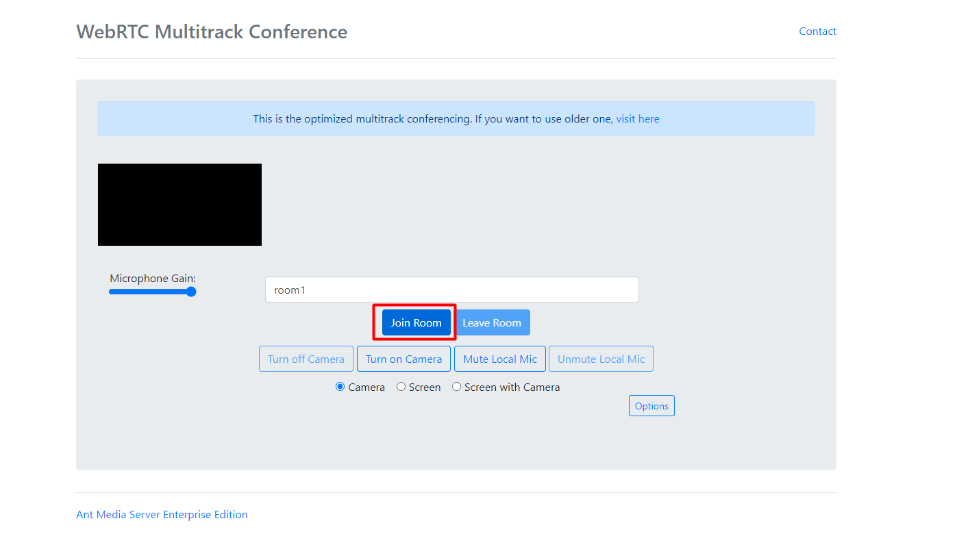Open the Contact link

[x=817, y=31]
